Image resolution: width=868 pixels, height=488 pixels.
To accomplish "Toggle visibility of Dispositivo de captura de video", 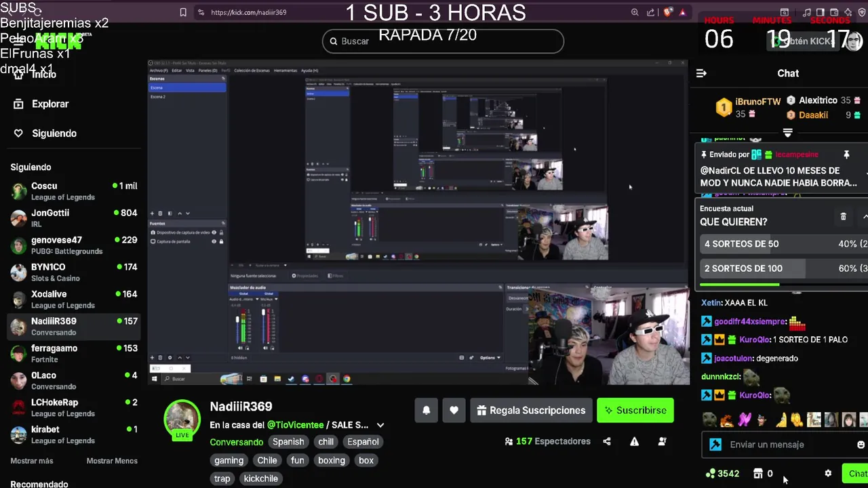I will (214, 232).
